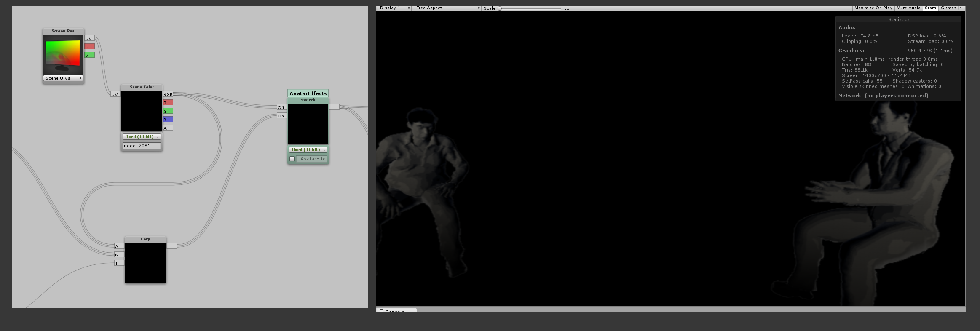Select the Screen Pos. node preview thumbnail
980x331 pixels.
click(63, 55)
